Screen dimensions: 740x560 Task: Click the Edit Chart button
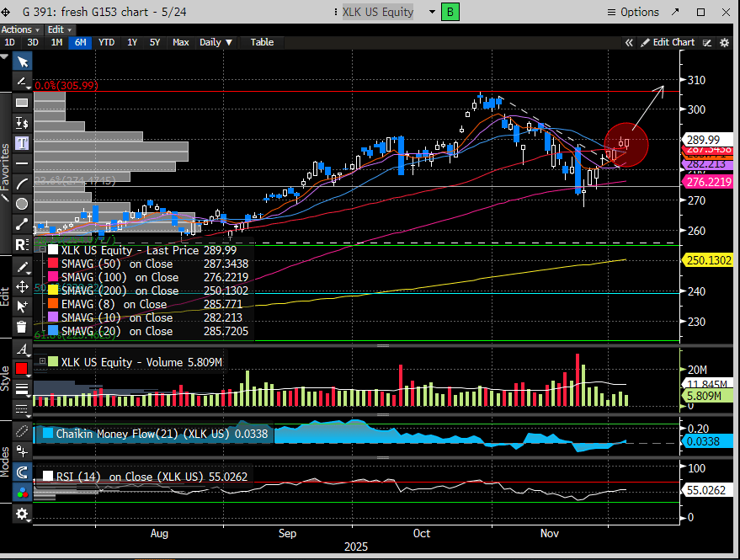pos(668,42)
